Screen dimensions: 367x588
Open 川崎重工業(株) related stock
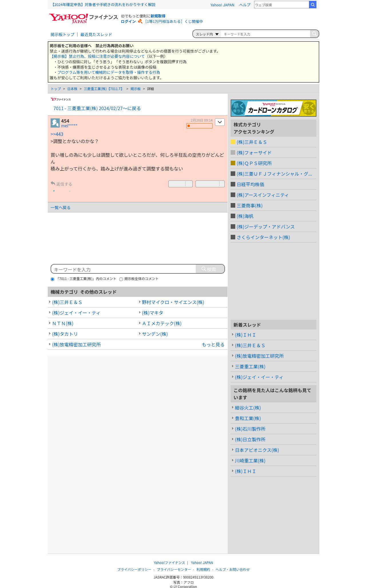pyautogui.click(x=250, y=461)
